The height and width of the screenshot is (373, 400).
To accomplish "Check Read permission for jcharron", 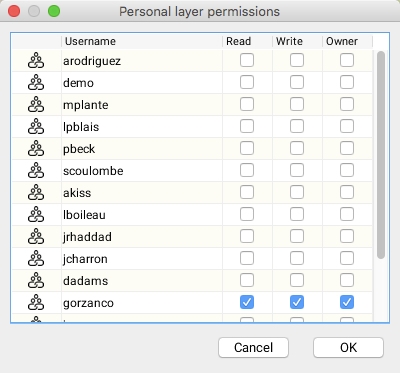I will click(247, 258).
